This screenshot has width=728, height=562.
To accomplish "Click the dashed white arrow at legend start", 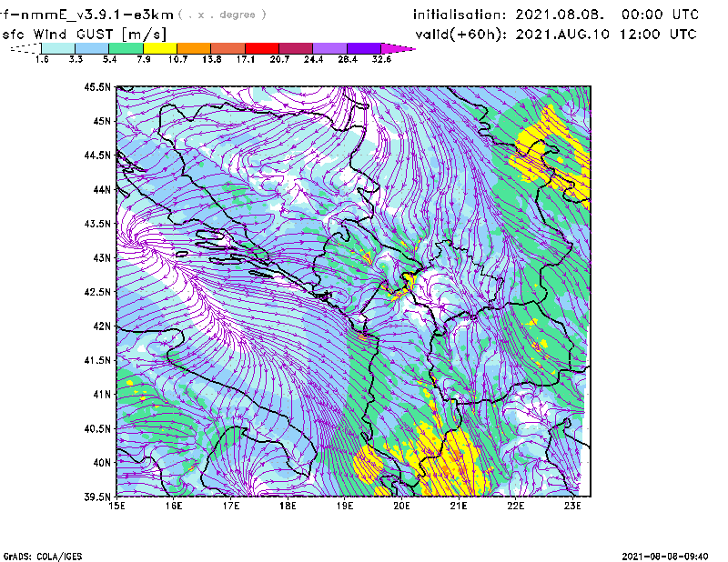I will 25,48.
